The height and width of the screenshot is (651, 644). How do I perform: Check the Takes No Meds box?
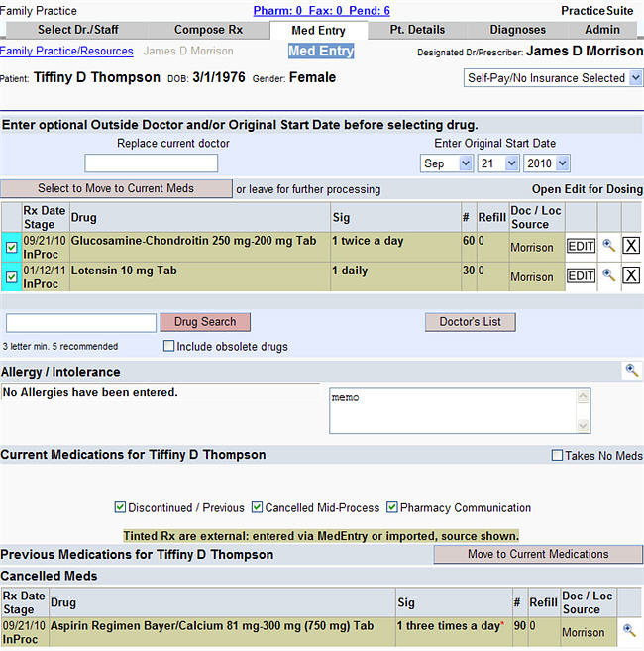(x=557, y=455)
